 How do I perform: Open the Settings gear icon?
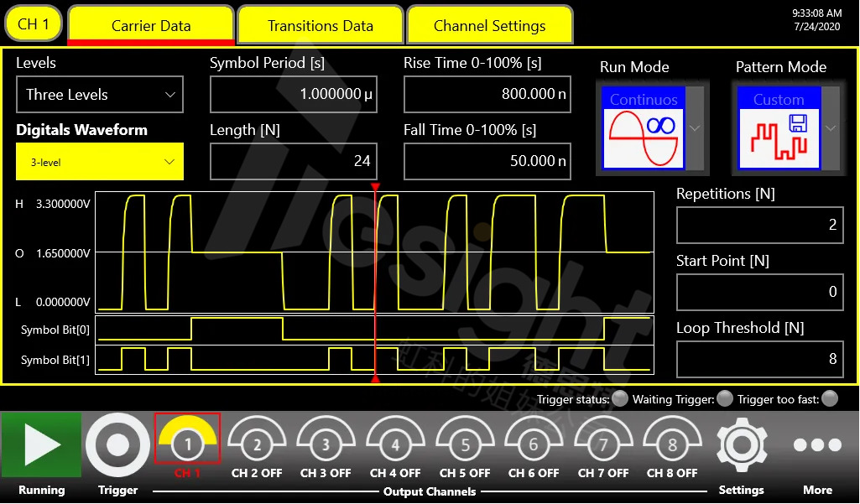742,445
